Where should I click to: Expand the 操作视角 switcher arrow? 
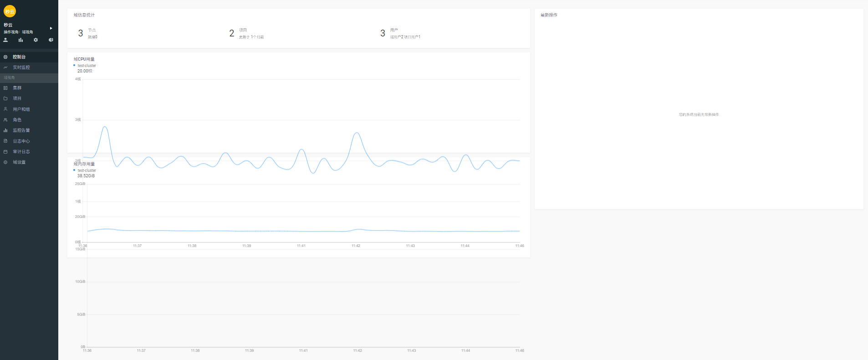tap(51, 28)
